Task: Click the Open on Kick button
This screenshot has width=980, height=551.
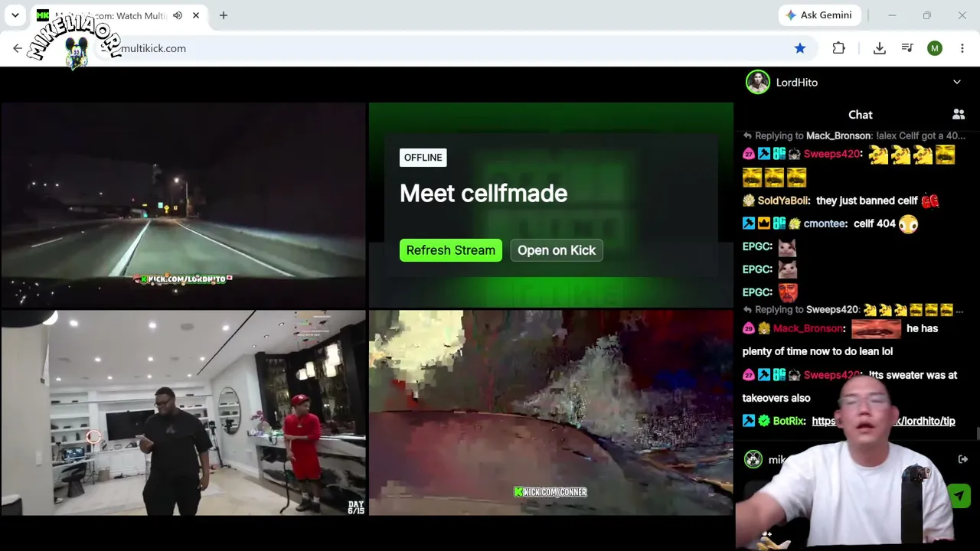Action: [557, 250]
